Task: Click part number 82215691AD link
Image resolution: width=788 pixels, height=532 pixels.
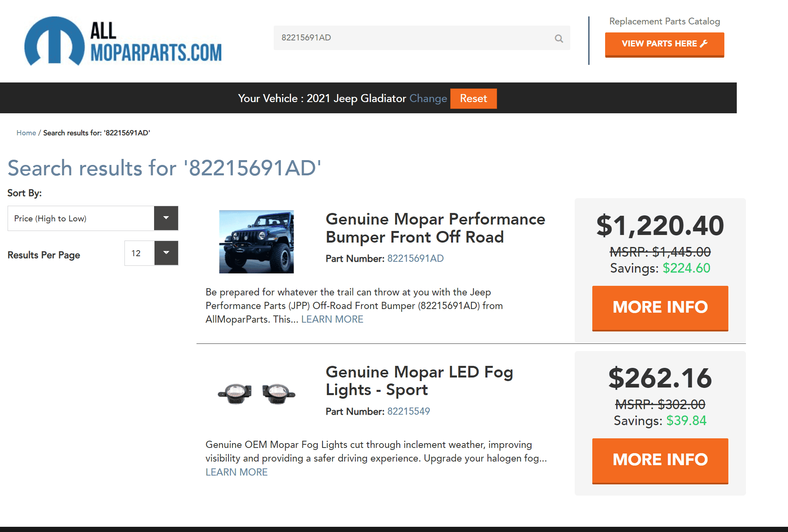Action: (x=415, y=259)
